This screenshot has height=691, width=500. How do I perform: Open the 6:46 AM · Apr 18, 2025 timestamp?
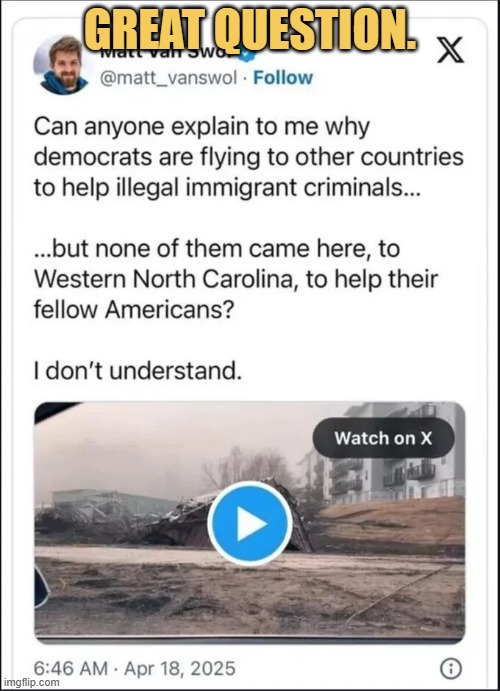pos(134,669)
